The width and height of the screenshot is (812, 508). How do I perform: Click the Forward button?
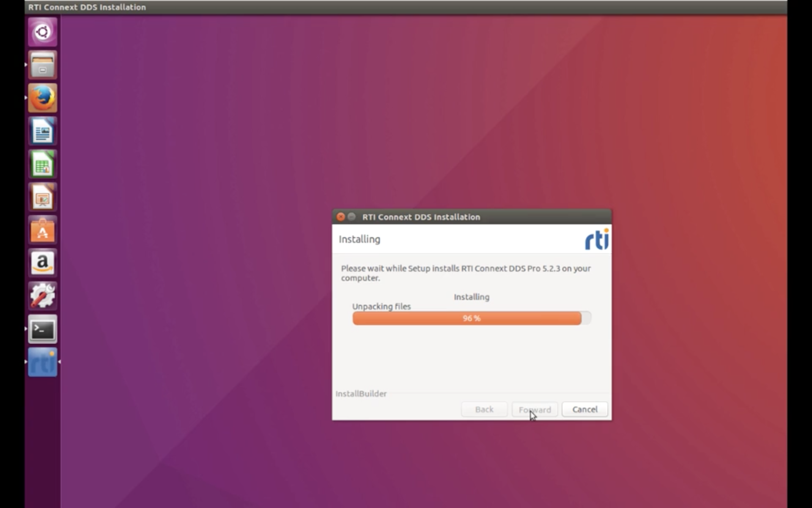[534, 409]
